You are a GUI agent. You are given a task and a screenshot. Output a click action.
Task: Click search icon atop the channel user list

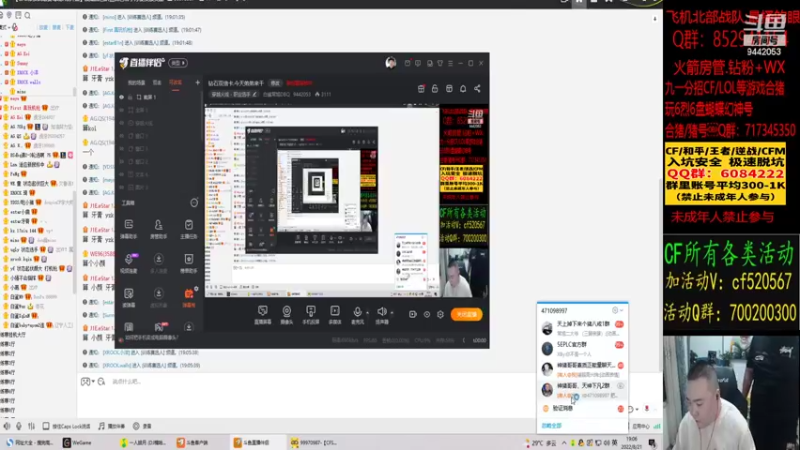(28, 15)
